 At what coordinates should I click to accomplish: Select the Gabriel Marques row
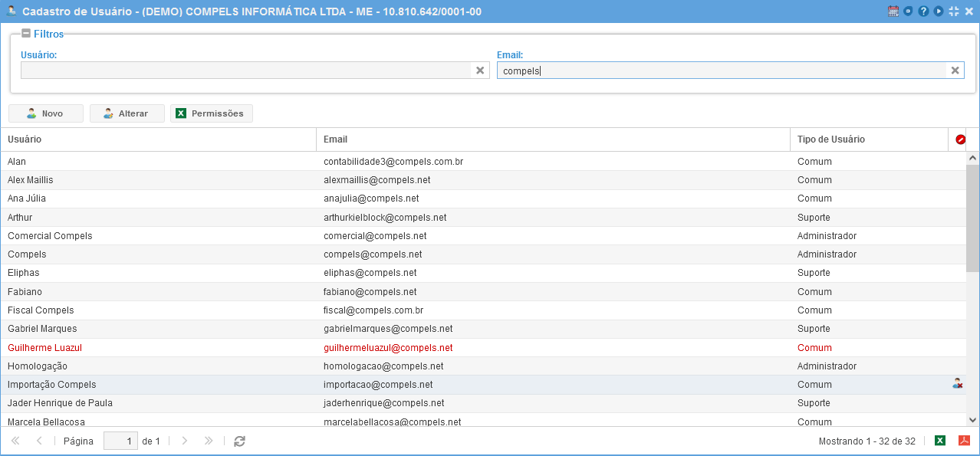483,329
